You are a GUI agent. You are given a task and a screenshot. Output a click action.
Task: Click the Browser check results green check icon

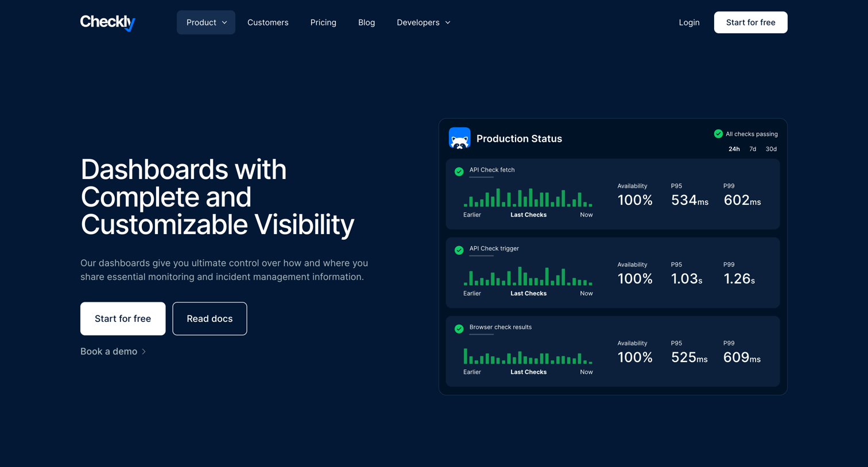click(x=459, y=329)
